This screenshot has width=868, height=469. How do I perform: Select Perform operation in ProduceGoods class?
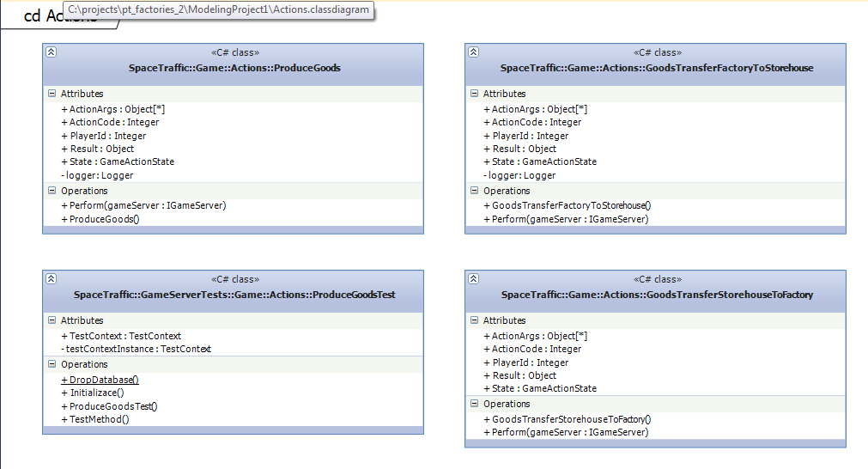click(144, 205)
